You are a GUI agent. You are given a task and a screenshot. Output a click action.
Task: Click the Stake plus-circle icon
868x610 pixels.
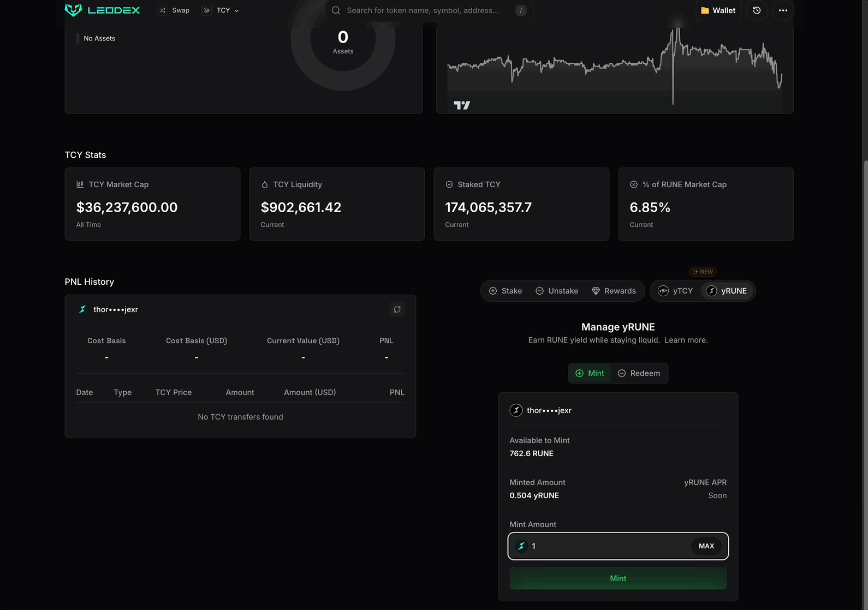click(493, 291)
